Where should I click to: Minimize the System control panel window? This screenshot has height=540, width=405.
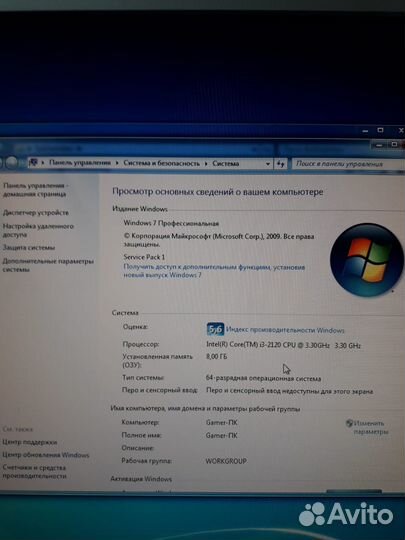[x=380, y=145]
